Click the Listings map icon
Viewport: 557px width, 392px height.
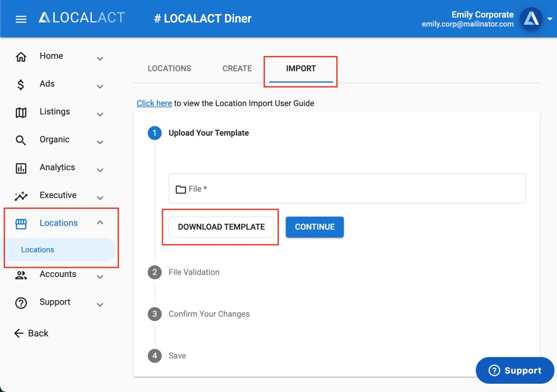(x=21, y=113)
